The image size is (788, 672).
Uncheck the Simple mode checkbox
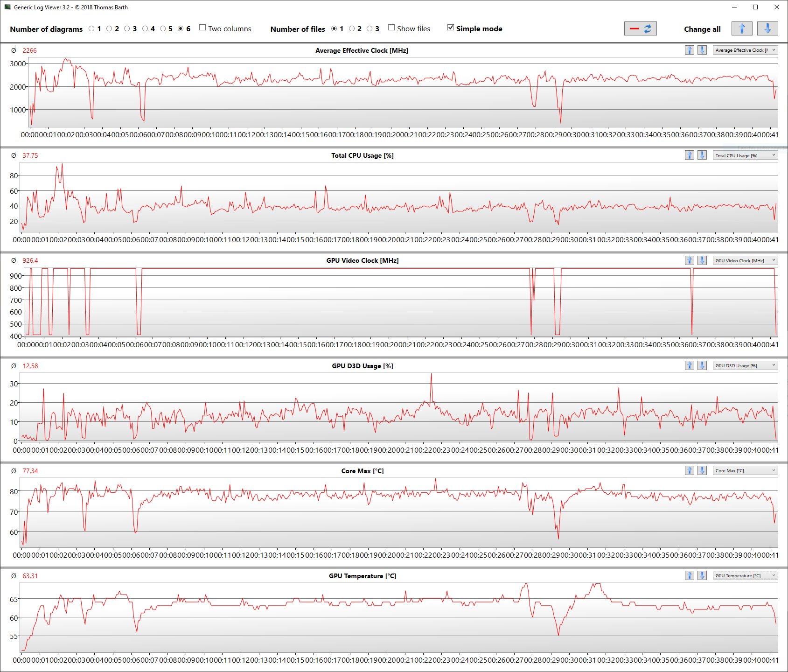(x=451, y=28)
